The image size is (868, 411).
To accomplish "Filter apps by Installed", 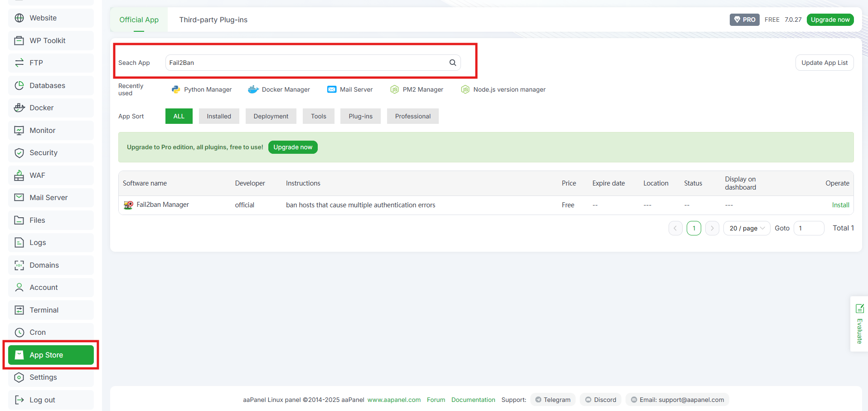I will click(x=219, y=116).
